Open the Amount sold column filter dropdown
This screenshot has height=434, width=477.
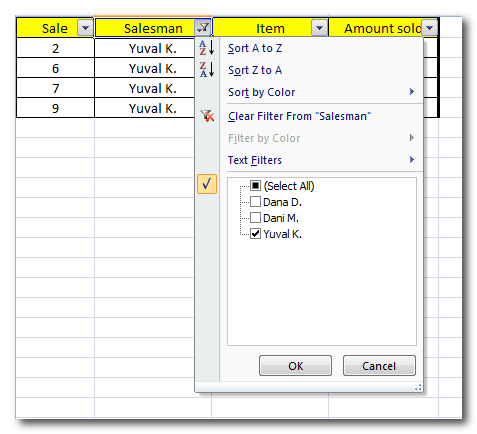coord(429,28)
